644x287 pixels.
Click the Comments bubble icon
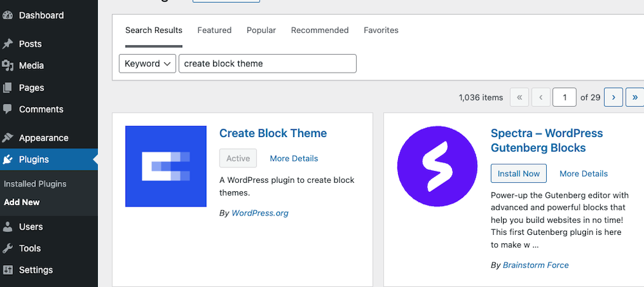(x=7, y=109)
